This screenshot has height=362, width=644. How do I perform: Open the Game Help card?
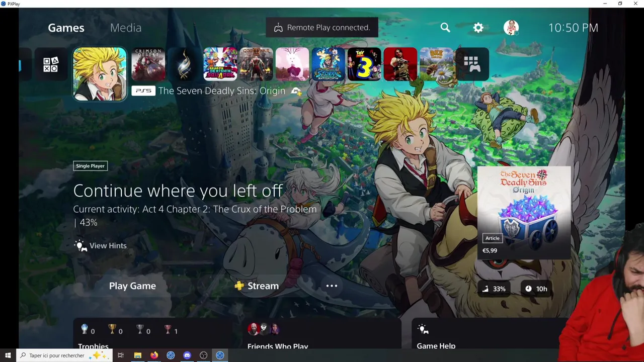click(x=489, y=333)
